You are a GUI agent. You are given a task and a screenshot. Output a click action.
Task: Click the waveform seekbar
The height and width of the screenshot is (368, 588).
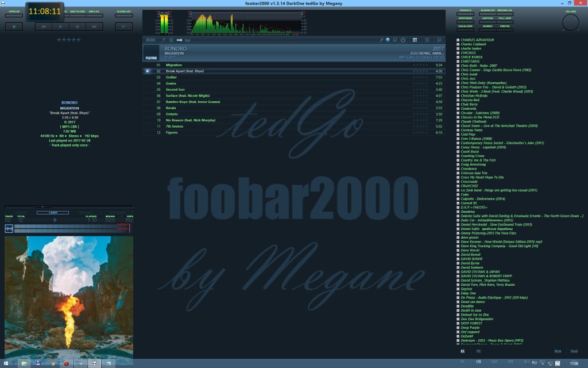(72, 228)
